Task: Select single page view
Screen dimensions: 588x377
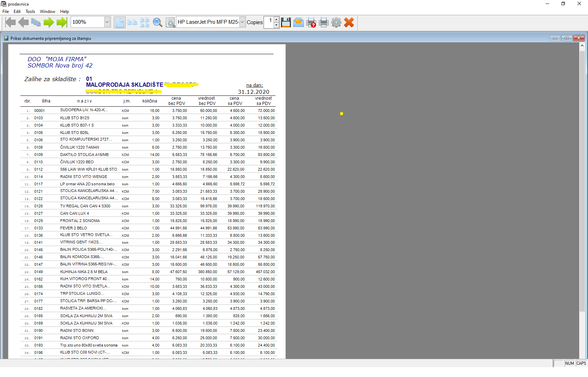Action: coord(119,22)
